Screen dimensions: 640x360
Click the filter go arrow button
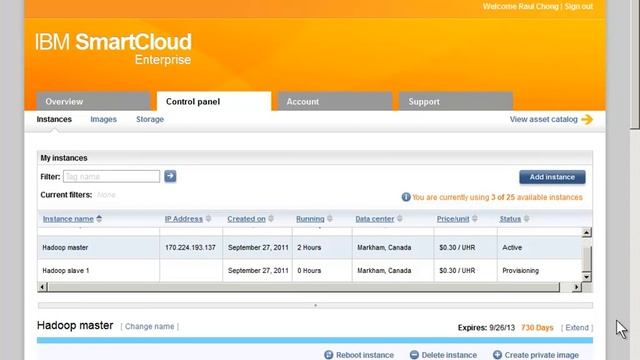[x=170, y=176]
